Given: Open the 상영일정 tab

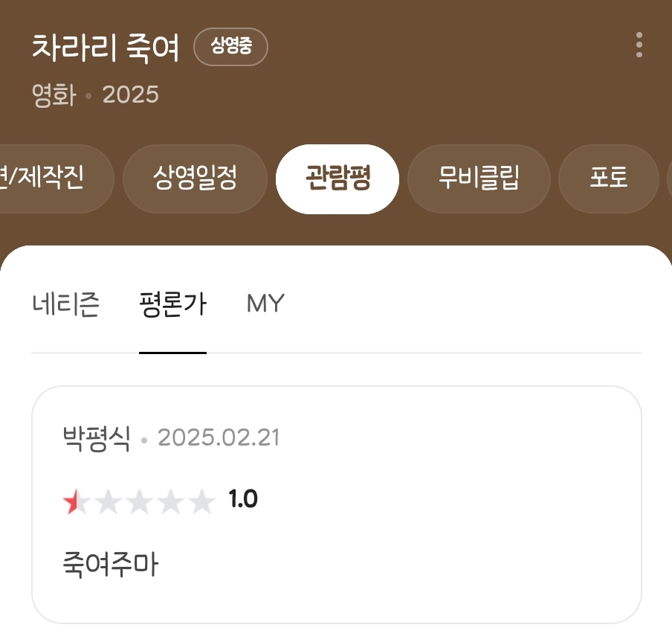Looking at the screenshot, I should coord(195,178).
